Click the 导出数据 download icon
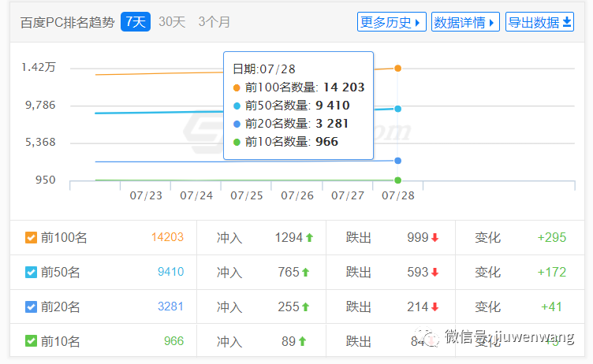Viewport: 593px width, 364px height. pyautogui.click(x=566, y=22)
